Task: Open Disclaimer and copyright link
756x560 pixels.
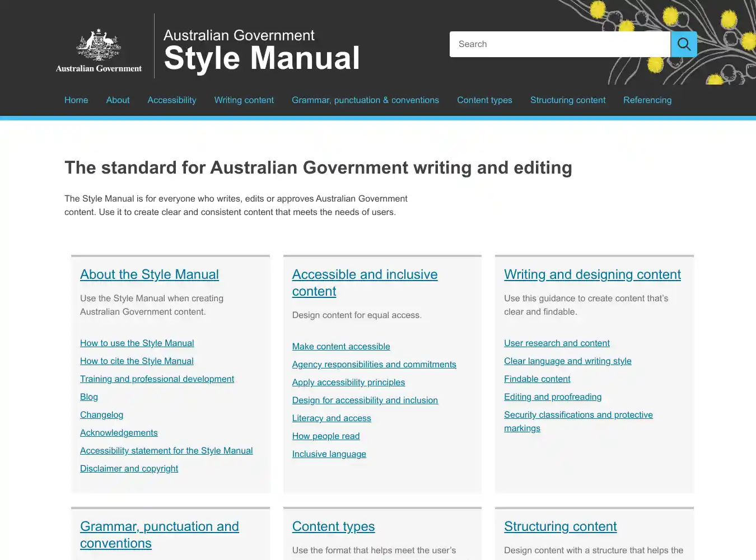Action: (129, 469)
